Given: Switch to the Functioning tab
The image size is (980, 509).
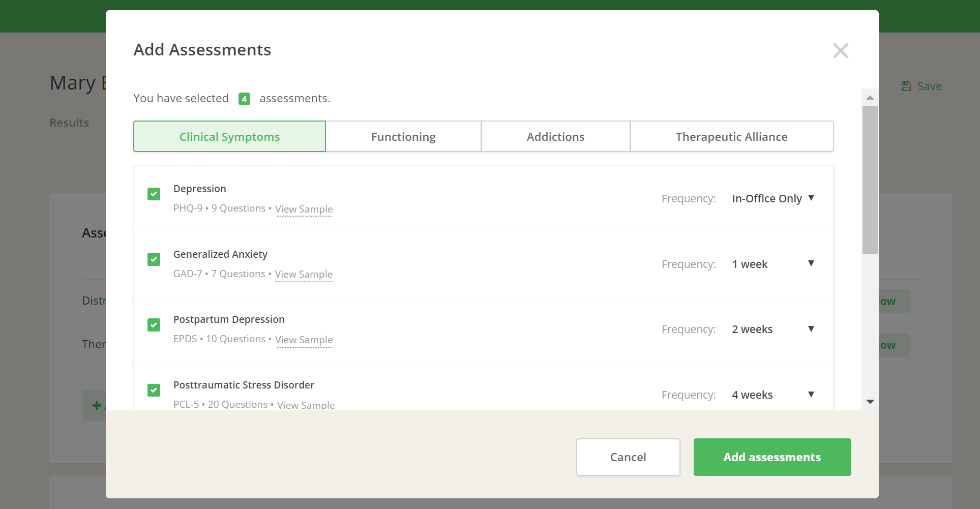Looking at the screenshot, I should tap(403, 136).
